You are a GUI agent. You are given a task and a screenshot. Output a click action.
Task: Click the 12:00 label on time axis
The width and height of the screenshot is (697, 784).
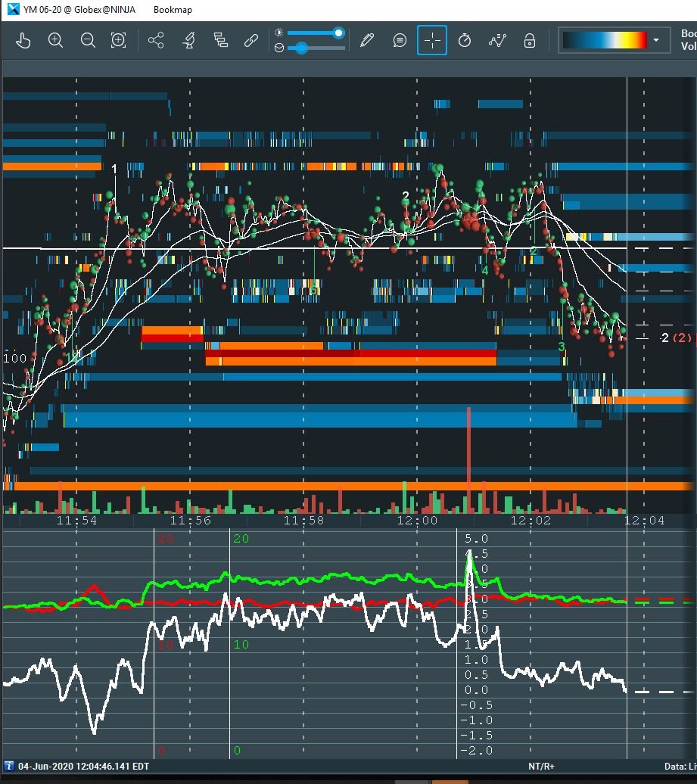point(418,521)
